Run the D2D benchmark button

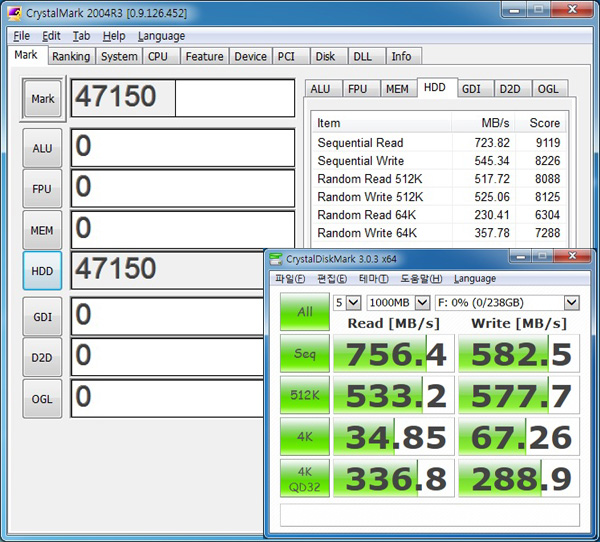click(42, 357)
